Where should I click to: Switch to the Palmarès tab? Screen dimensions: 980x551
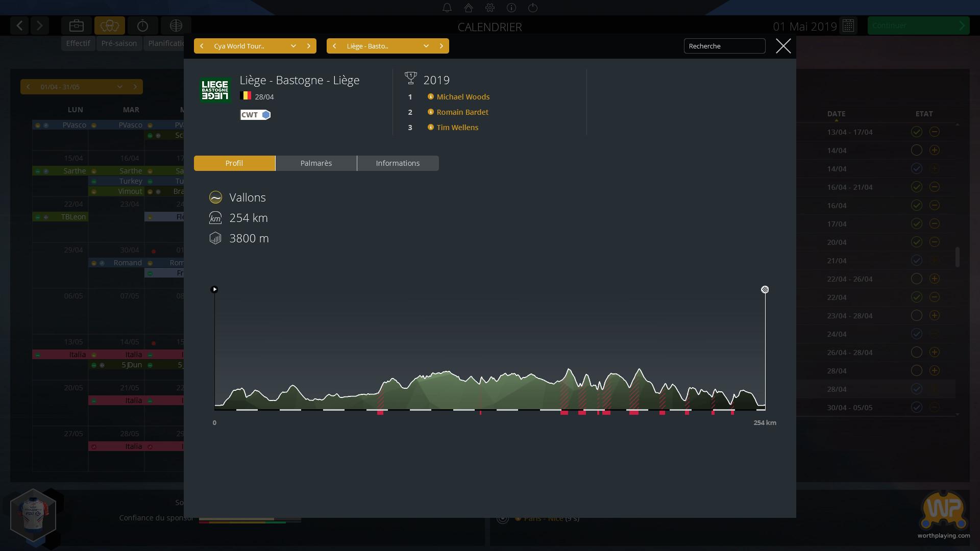pos(316,163)
